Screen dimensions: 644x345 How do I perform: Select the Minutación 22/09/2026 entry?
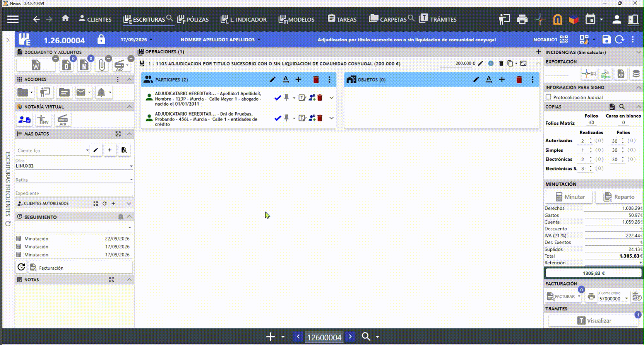(x=73, y=239)
